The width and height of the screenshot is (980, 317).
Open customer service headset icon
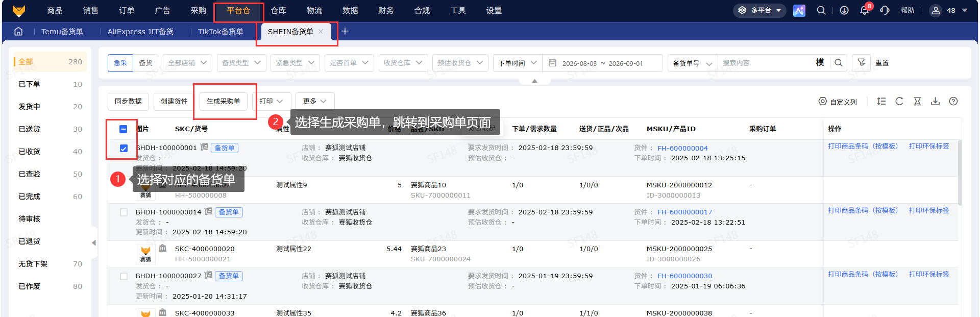pyautogui.click(x=885, y=10)
